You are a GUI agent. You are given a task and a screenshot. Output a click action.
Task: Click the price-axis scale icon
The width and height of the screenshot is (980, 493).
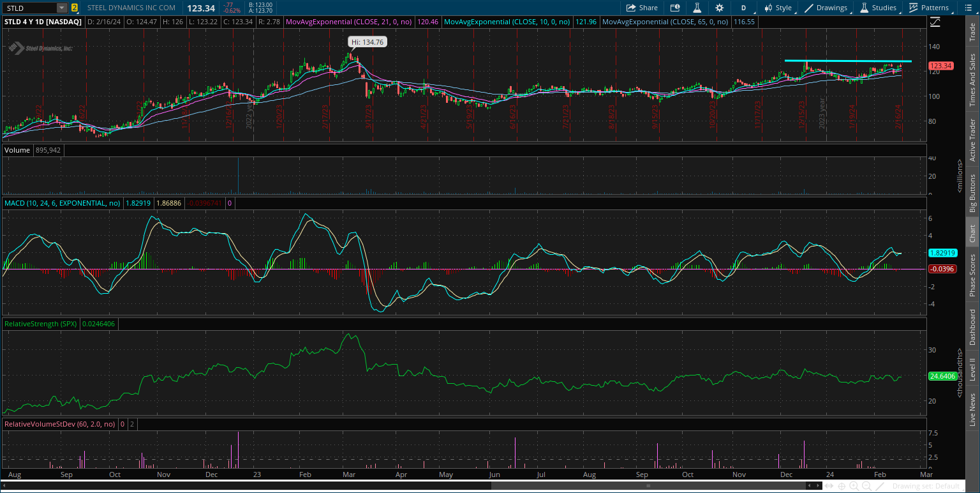(935, 22)
